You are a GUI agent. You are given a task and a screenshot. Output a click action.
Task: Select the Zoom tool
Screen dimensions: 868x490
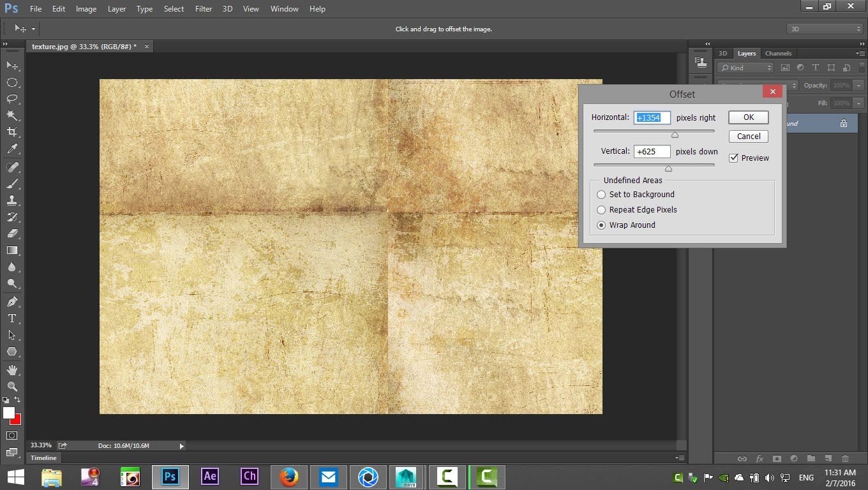point(12,387)
